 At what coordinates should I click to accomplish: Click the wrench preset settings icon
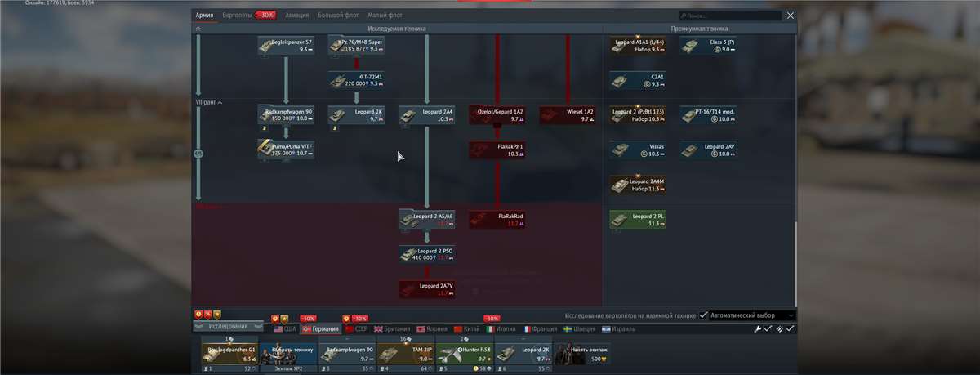(757, 328)
